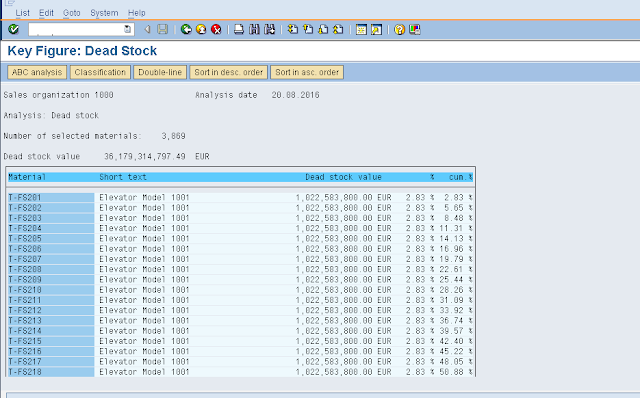Screen dimensions: 640x398
Task: Select material T-FS217
Action: click(51, 362)
